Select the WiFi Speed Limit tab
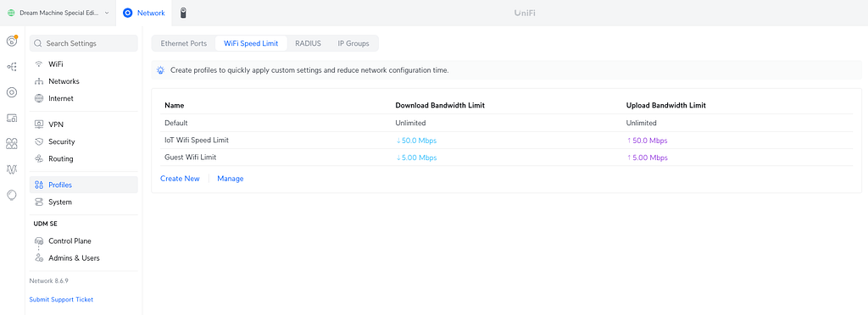Screen dimensions: 868x315 click(251, 43)
